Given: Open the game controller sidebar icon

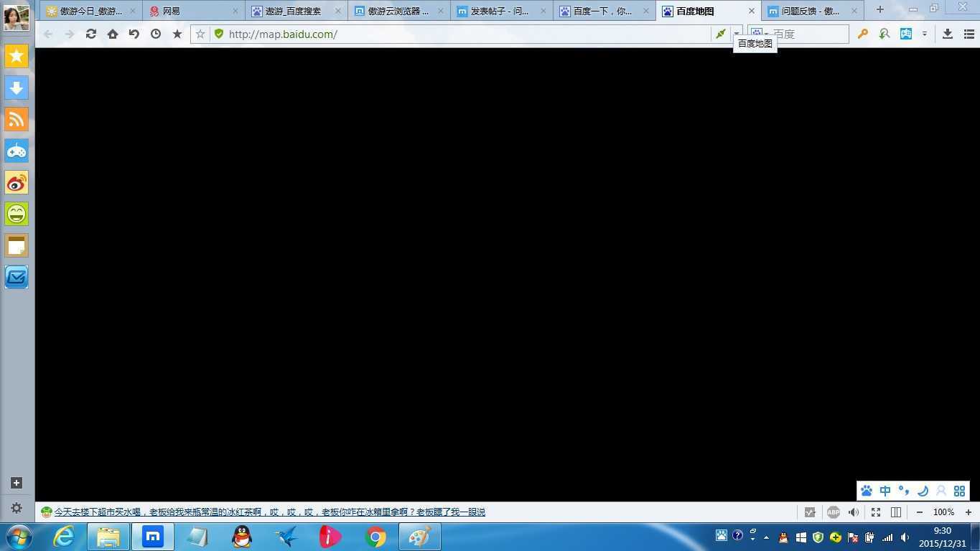Looking at the screenshot, I should [x=17, y=151].
